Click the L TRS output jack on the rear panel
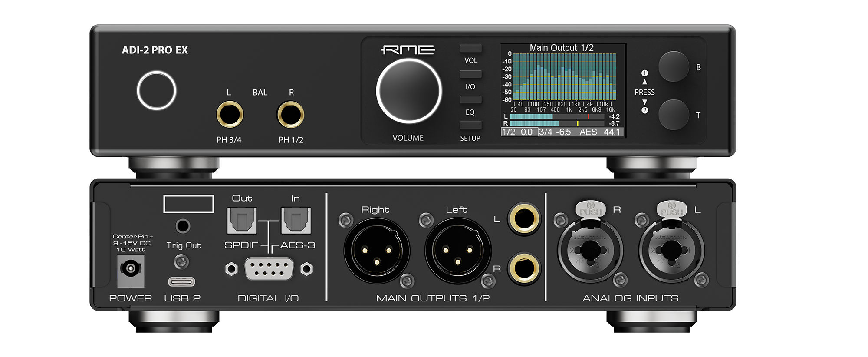Viewport: 868px width, 357px height. click(x=524, y=218)
